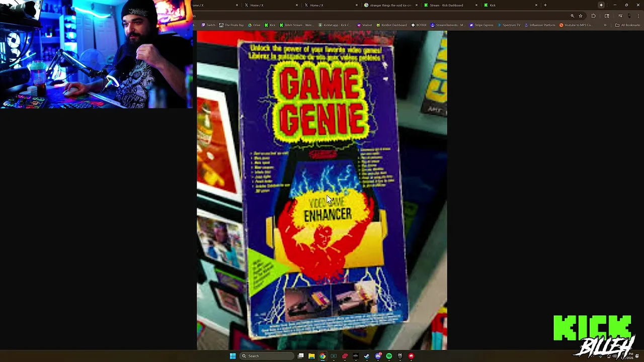Open the All Bookmarks folder
The height and width of the screenshot is (362, 644).
[627, 25]
